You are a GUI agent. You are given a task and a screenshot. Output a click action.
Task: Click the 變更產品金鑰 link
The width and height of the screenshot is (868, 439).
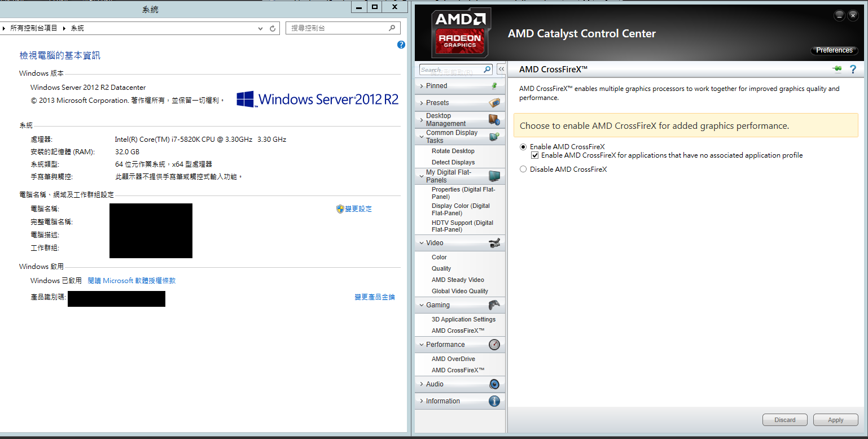375,297
